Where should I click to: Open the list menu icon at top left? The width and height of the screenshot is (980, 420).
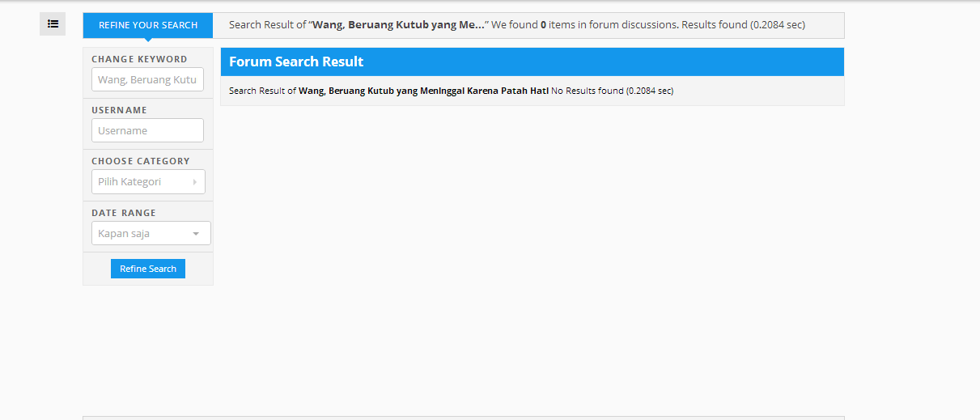click(53, 24)
